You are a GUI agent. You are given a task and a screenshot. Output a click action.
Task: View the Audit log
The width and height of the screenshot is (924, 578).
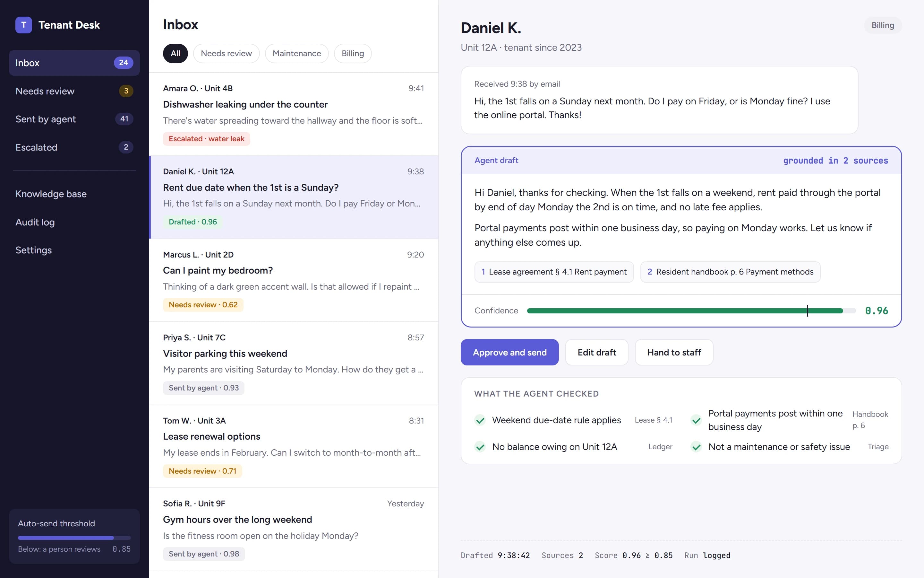74,222
